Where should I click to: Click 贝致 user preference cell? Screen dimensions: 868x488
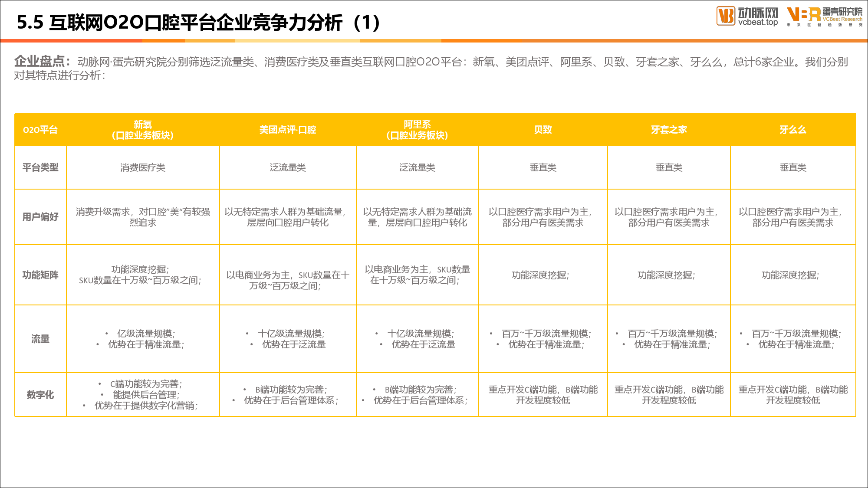pos(543,217)
